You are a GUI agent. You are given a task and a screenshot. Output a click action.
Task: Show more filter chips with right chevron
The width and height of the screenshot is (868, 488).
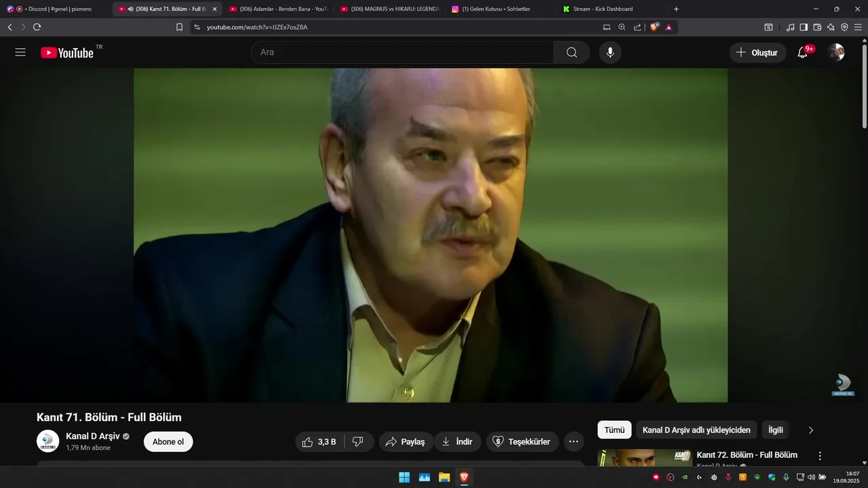pos(810,430)
